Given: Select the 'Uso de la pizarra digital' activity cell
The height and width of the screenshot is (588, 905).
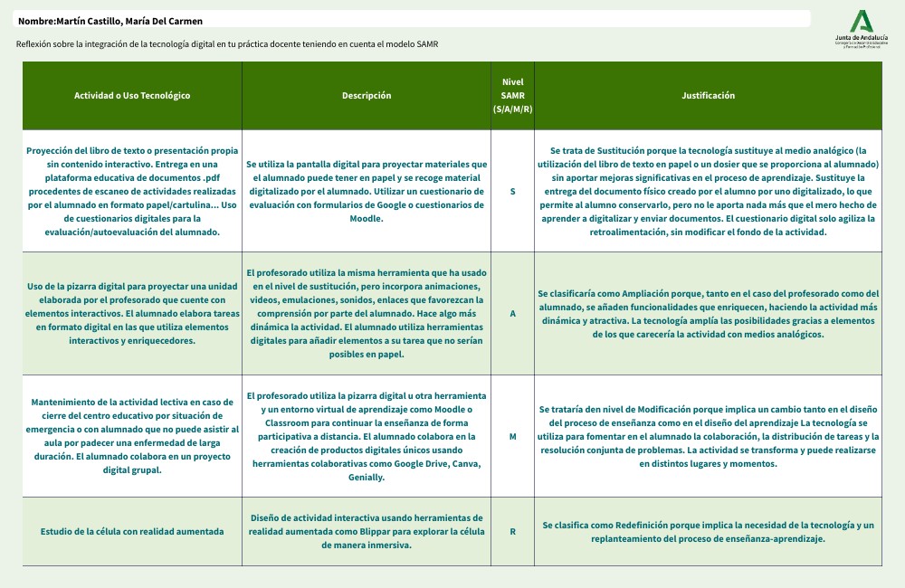Looking at the screenshot, I should coord(132,313).
